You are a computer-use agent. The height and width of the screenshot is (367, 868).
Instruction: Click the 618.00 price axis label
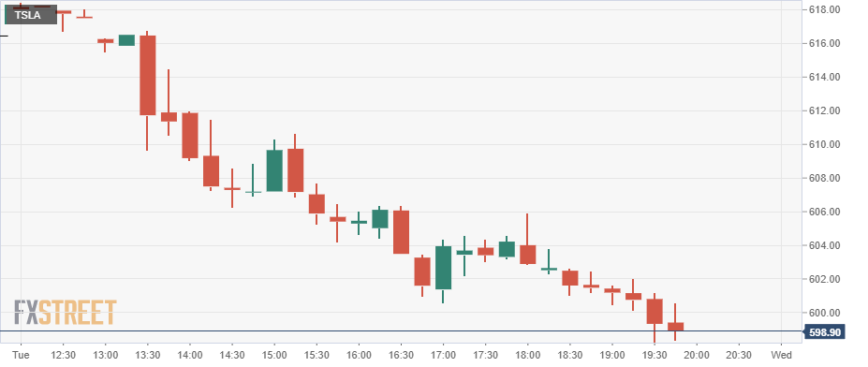(825, 9)
